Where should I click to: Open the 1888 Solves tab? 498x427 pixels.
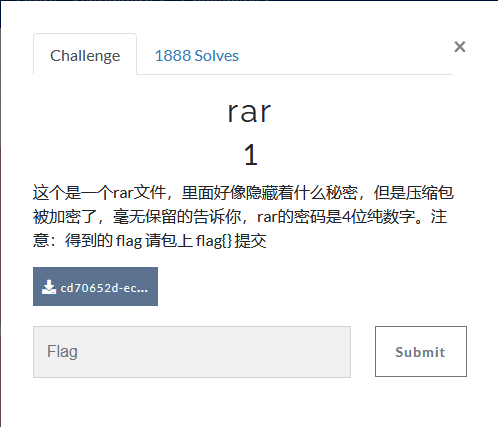197,56
